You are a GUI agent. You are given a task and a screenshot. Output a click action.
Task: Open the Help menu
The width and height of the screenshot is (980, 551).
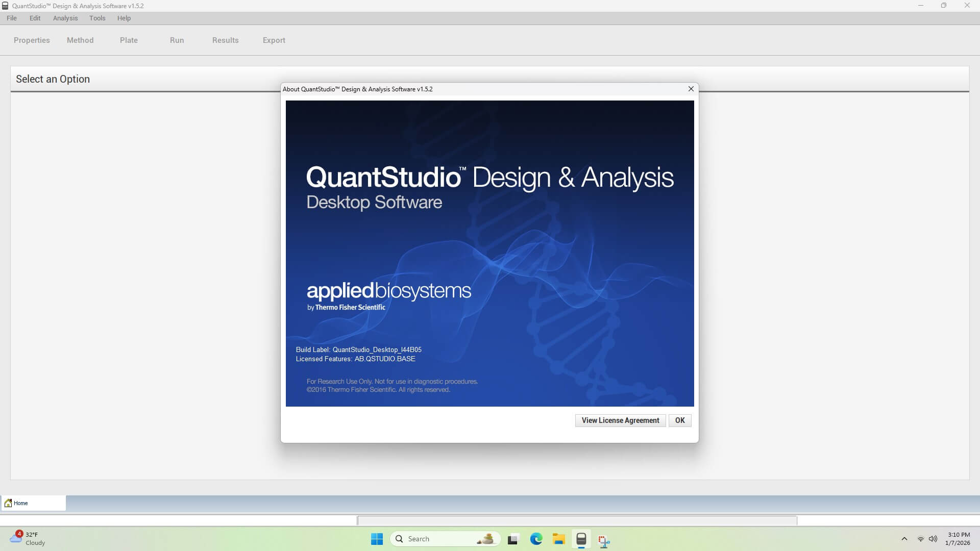click(x=124, y=18)
